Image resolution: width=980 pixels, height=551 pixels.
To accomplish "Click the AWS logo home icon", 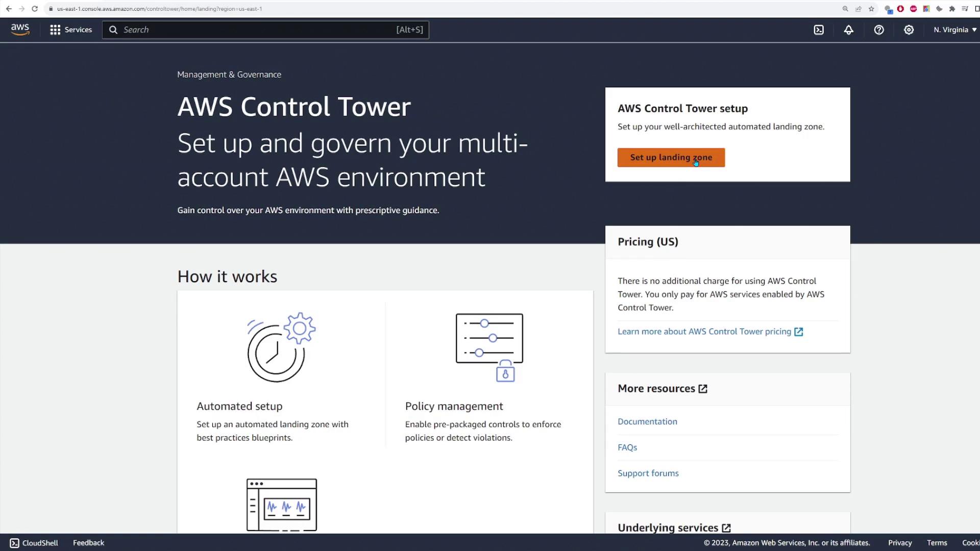I will click(20, 30).
